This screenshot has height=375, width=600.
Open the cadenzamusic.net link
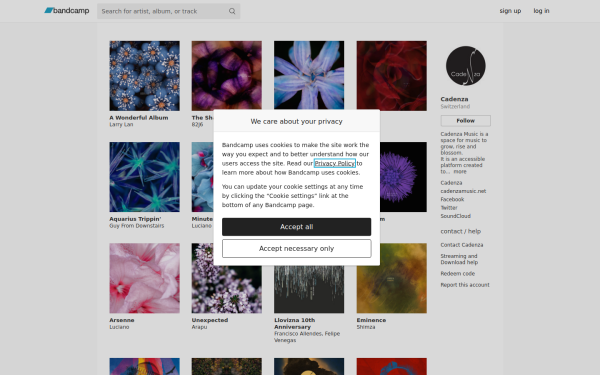click(463, 191)
